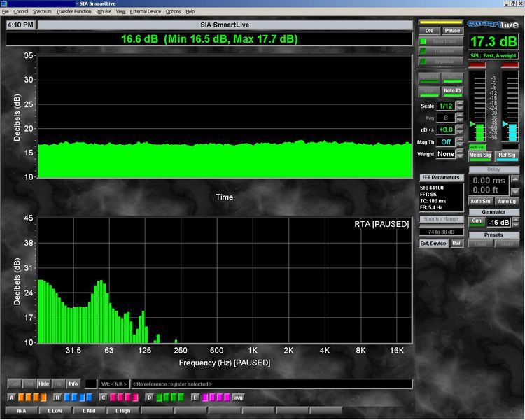Click the measurement signal level meter
525x420 pixels.
coord(479,105)
